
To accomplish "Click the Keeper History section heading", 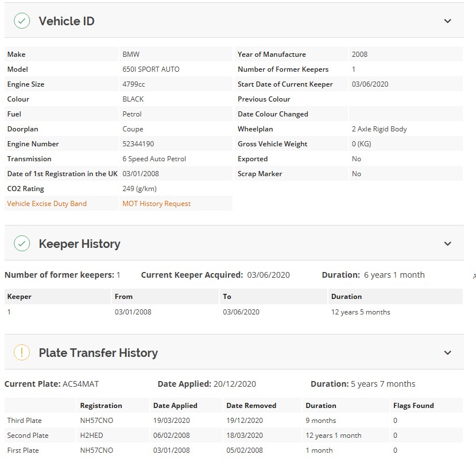I will [x=80, y=244].
